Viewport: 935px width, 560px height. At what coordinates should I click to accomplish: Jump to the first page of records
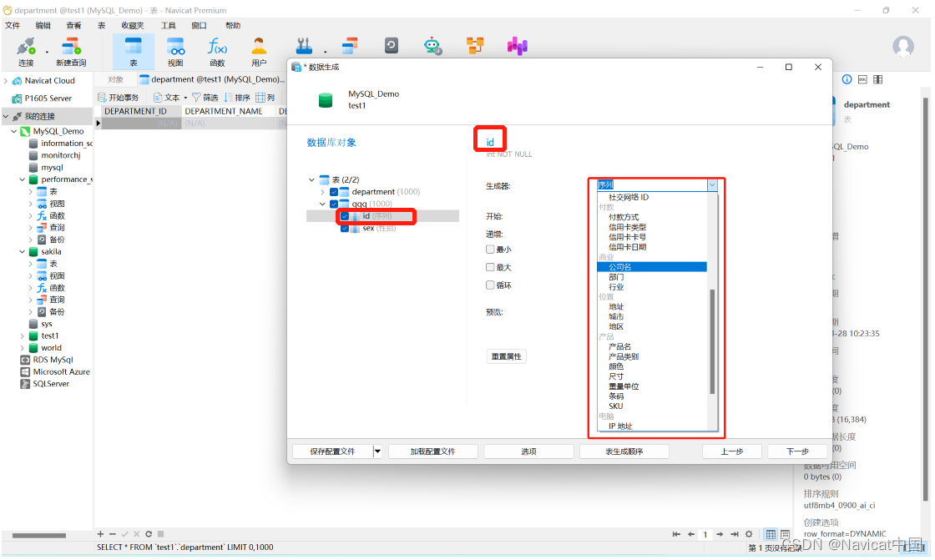tap(676, 534)
